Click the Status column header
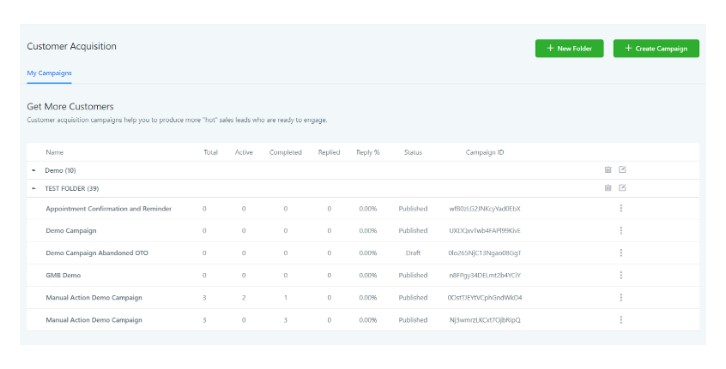This screenshot has height=369, width=726. click(x=413, y=152)
